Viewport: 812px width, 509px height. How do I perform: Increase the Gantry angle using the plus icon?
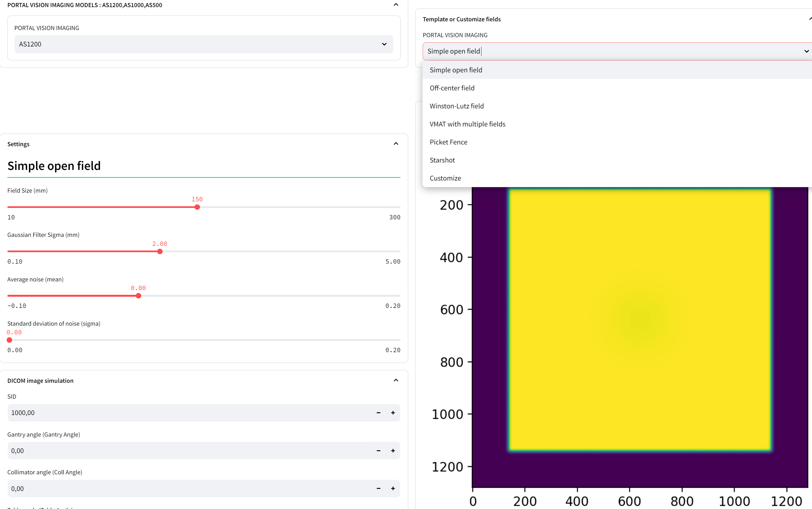click(x=393, y=451)
